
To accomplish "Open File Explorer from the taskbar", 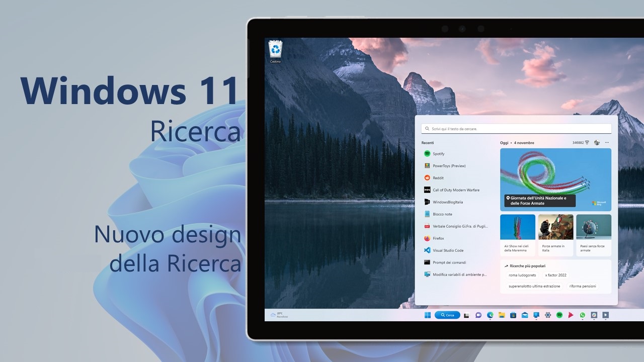I will coord(502,315).
